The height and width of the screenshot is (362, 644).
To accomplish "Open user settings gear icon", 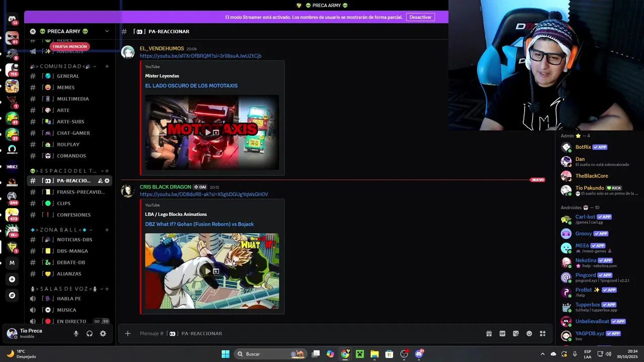I will point(103,333).
